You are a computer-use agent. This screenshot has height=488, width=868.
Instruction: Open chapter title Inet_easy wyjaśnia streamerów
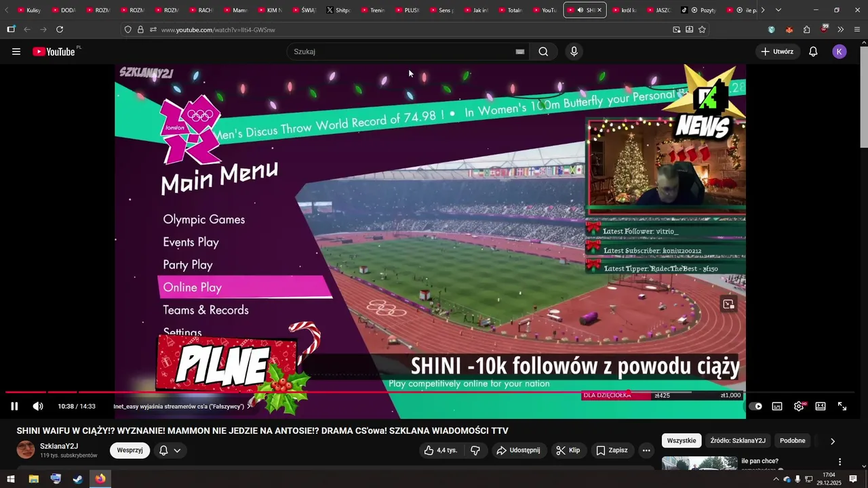182,407
